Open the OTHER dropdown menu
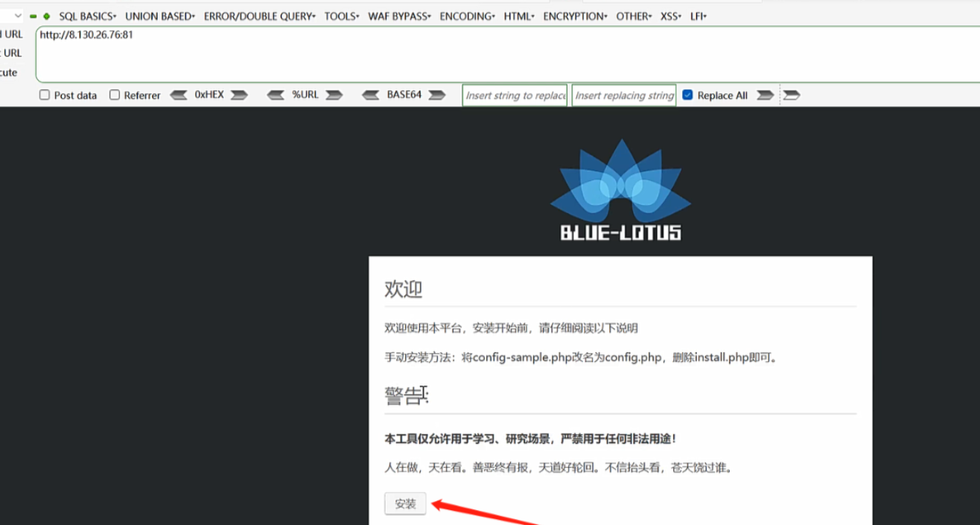Screen dimensions: 980x525 click(x=634, y=16)
